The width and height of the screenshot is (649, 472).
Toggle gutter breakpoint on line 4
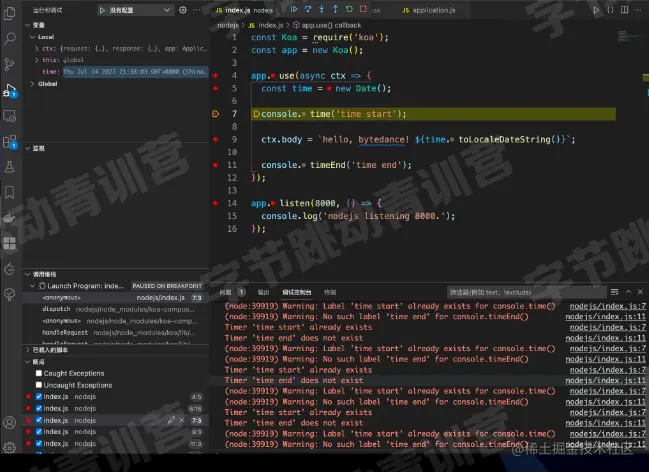point(216,76)
